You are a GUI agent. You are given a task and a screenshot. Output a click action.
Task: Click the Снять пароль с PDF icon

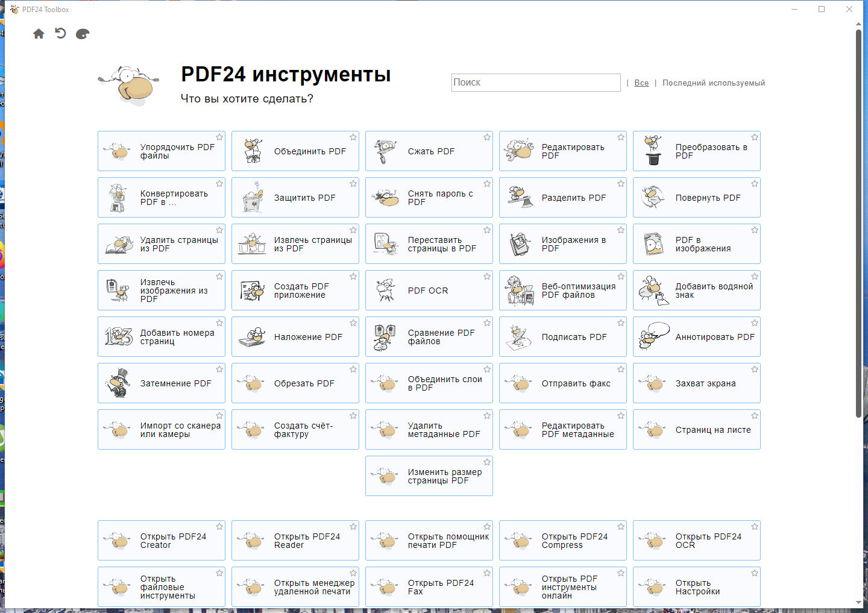[385, 197]
